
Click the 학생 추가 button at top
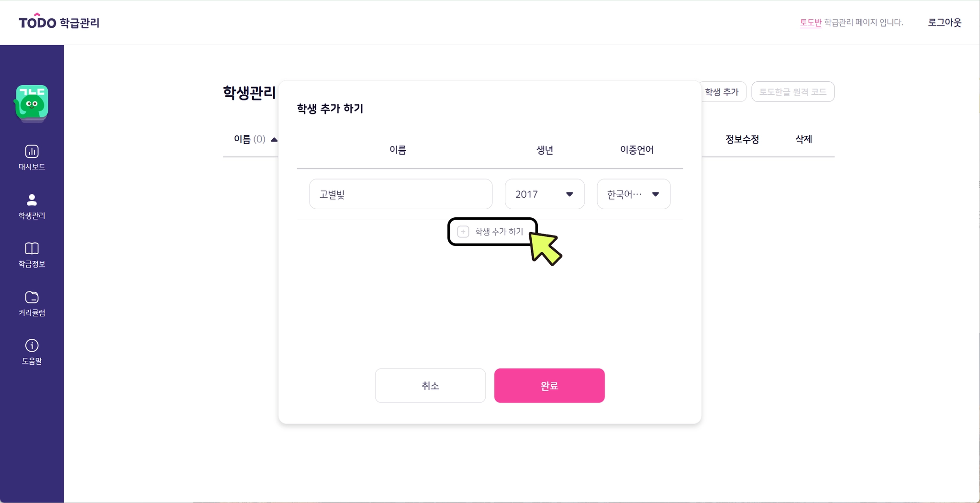point(722,92)
